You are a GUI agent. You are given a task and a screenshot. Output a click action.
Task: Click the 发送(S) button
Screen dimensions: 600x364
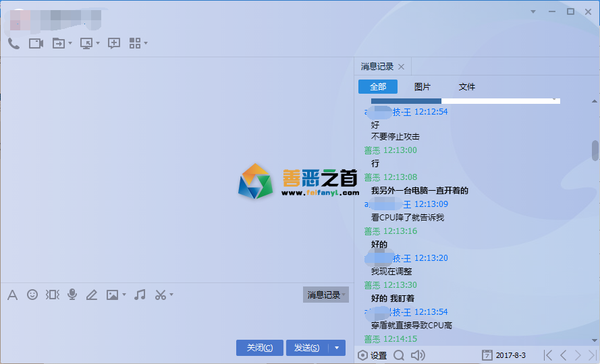click(x=307, y=348)
